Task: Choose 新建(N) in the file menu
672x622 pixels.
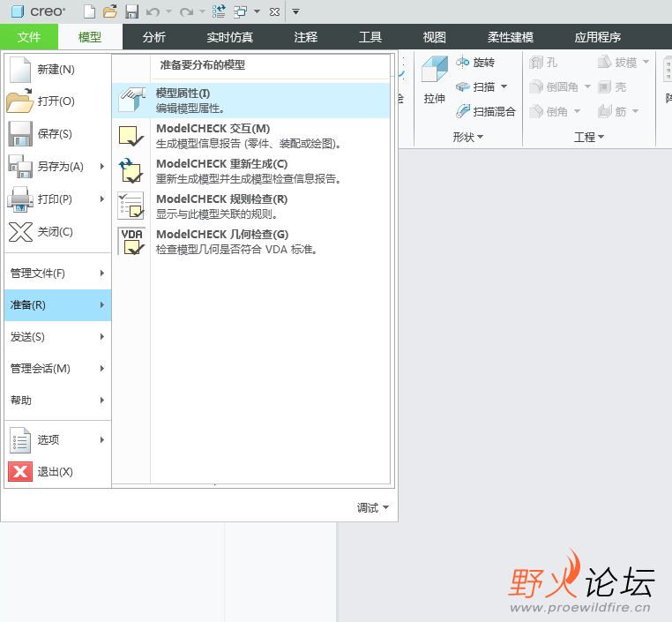Action: click(x=58, y=70)
